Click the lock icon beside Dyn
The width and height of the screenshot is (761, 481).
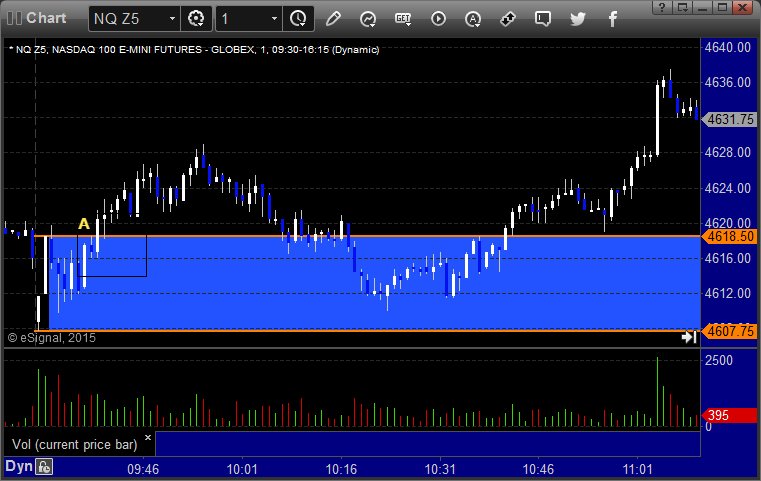click(x=44, y=467)
